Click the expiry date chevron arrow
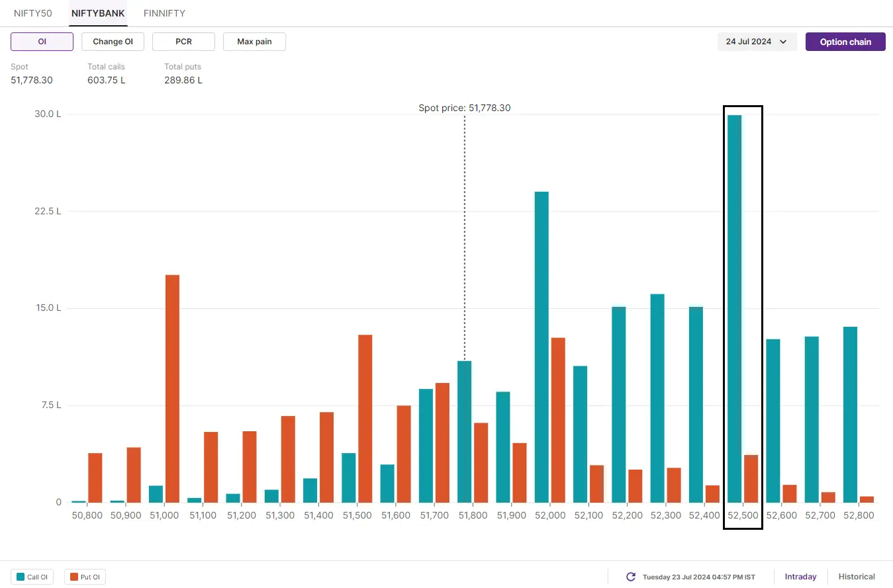 (x=783, y=42)
